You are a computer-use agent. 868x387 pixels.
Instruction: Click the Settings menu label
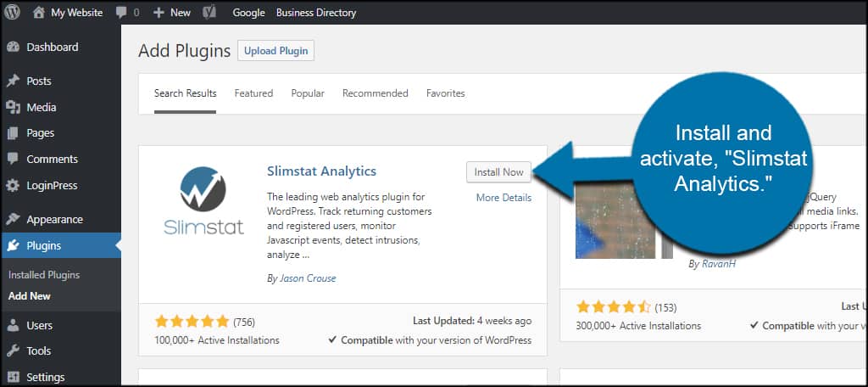(x=46, y=378)
